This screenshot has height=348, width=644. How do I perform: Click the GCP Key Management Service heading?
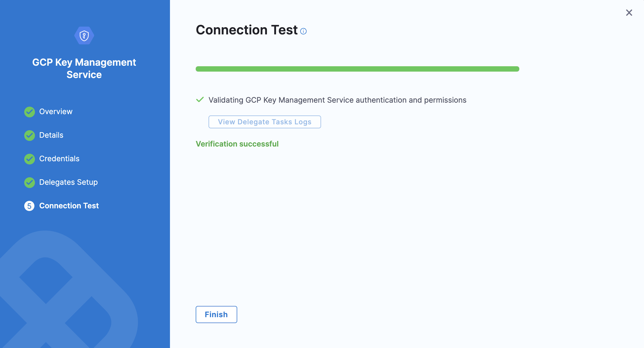click(x=84, y=68)
